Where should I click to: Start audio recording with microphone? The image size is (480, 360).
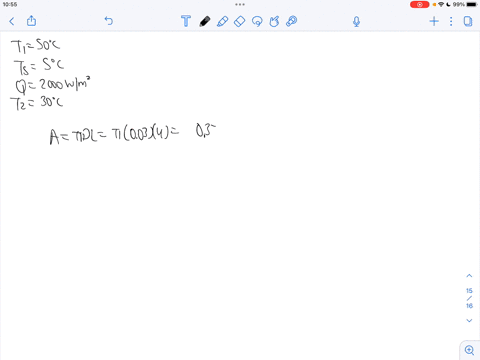[x=356, y=22]
